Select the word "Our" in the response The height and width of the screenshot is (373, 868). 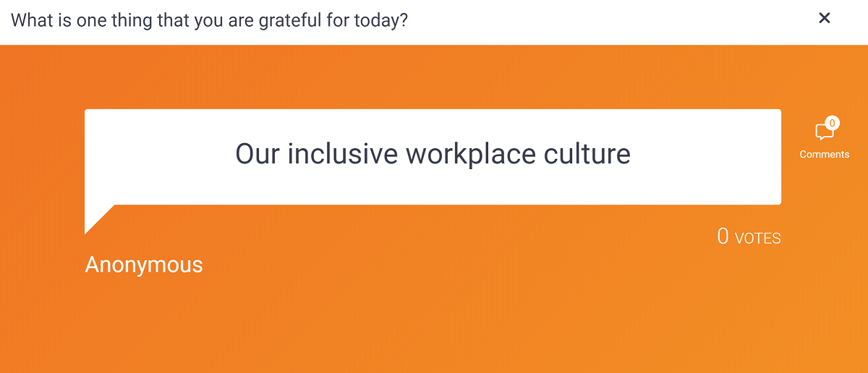pos(258,155)
